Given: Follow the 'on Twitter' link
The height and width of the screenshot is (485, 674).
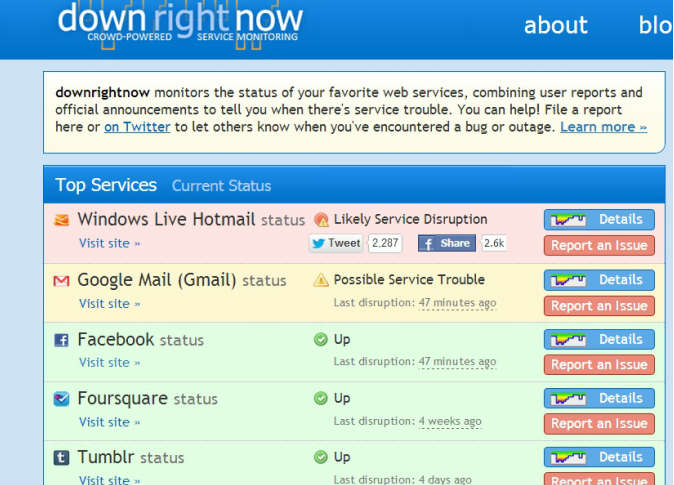Looking at the screenshot, I should pyautogui.click(x=137, y=127).
